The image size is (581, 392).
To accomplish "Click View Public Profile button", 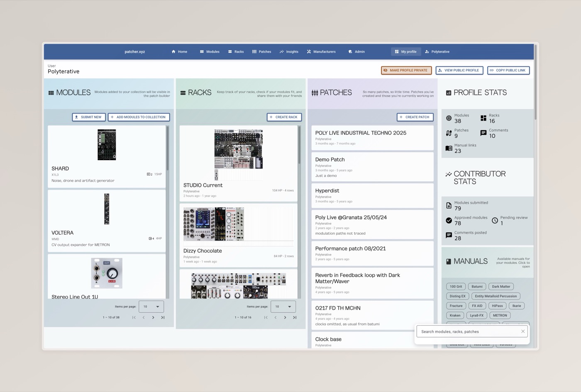I will pyautogui.click(x=459, y=71).
